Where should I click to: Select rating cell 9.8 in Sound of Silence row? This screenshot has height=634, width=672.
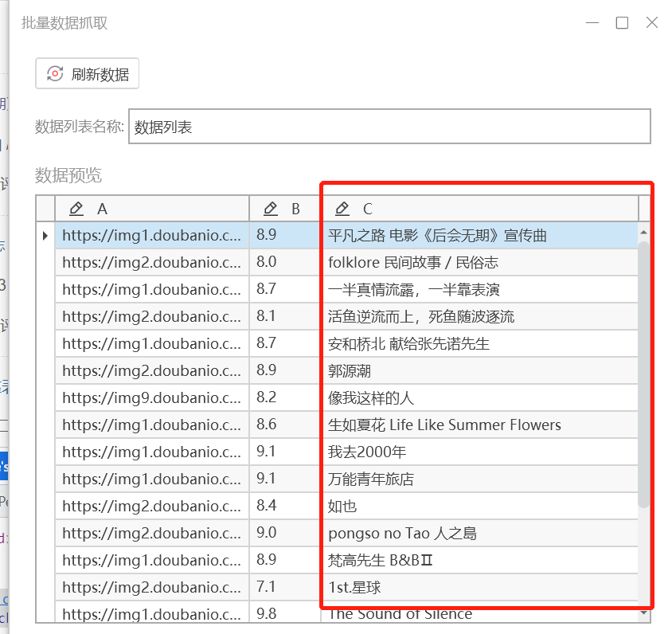284,612
